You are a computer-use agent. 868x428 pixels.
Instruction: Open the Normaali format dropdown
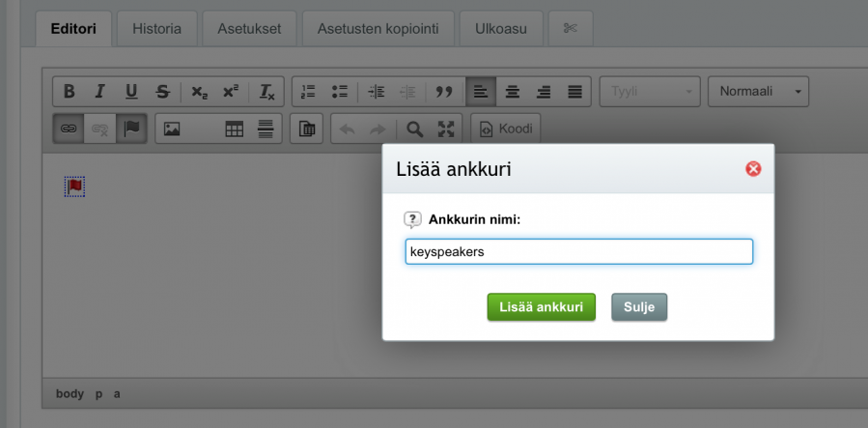tap(758, 92)
